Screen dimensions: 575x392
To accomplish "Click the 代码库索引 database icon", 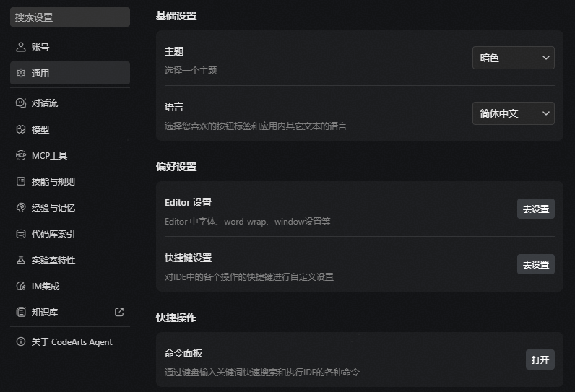I will pos(21,234).
